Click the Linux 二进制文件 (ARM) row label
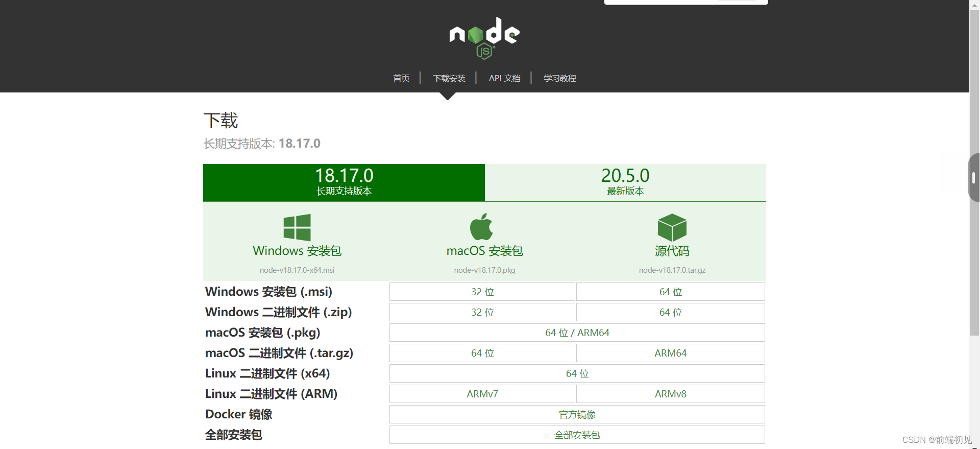This screenshot has width=980, height=449. click(271, 394)
